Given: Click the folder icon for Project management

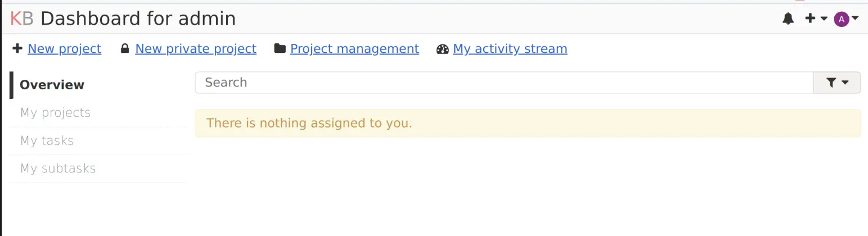Looking at the screenshot, I should click(x=280, y=49).
